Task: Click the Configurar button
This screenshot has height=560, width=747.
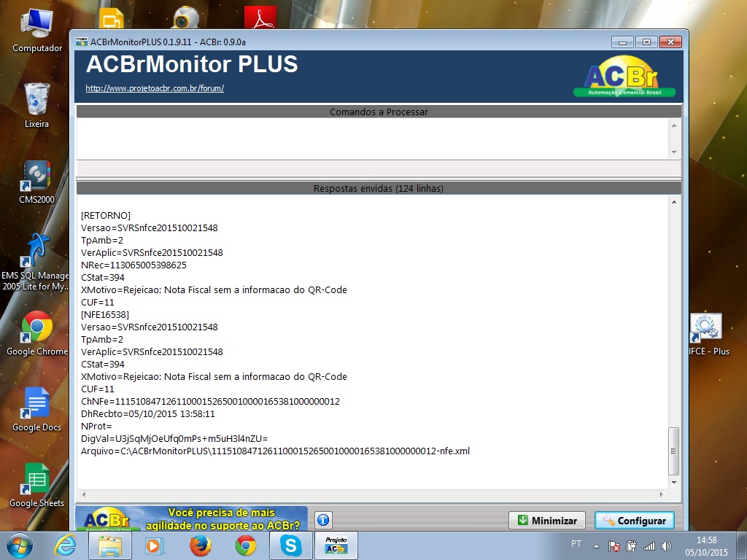Action: pos(635,521)
